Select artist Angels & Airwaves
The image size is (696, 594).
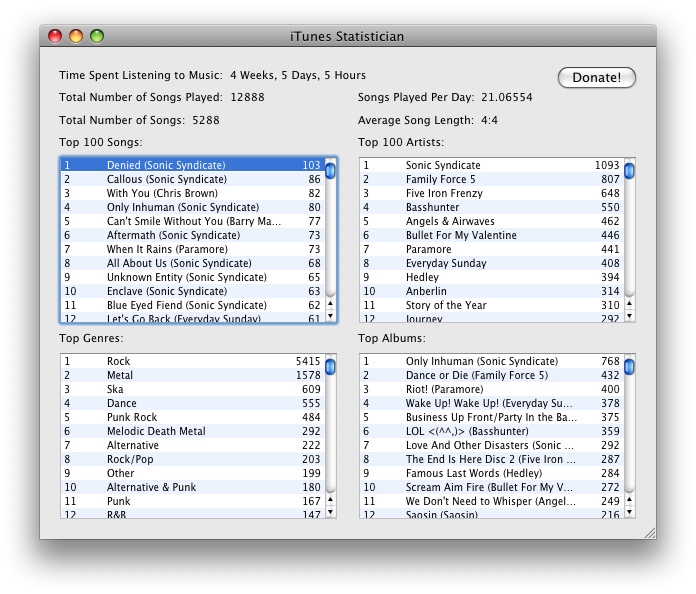click(492, 221)
